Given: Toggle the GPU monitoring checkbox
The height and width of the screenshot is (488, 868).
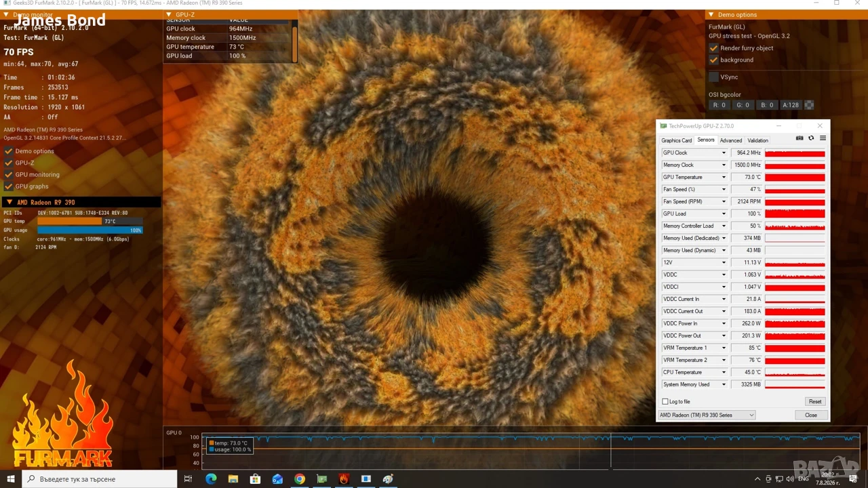Looking at the screenshot, I should click(9, 174).
